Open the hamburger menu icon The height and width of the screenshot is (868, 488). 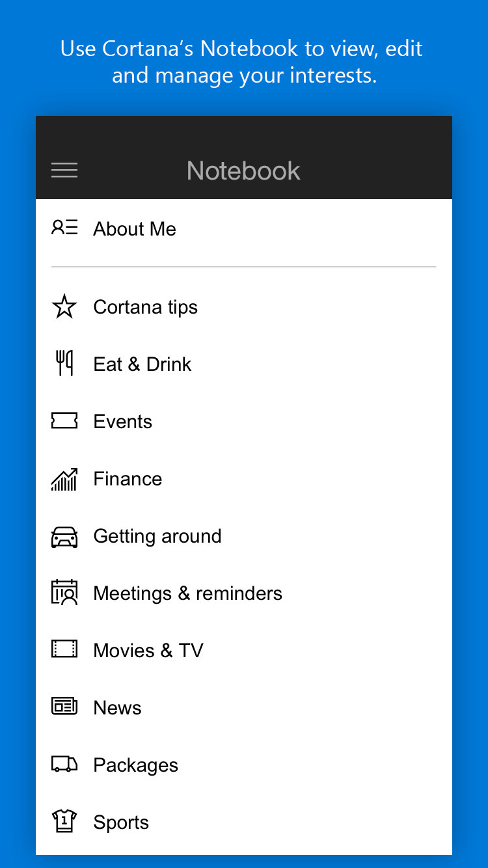tap(64, 170)
